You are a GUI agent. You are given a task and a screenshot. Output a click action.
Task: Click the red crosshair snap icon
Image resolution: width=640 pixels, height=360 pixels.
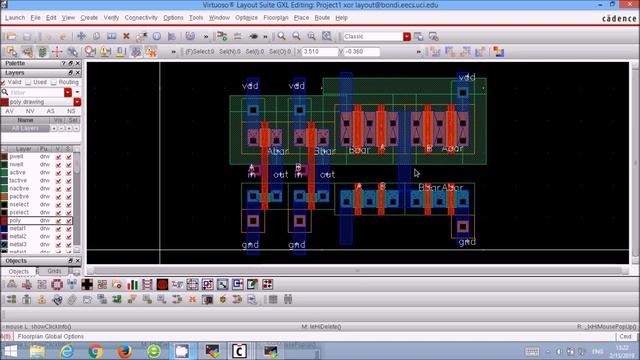(x=57, y=52)
